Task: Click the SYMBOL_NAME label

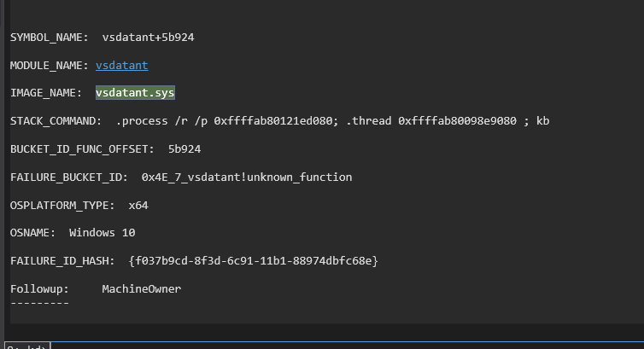Action: point(49,38)
